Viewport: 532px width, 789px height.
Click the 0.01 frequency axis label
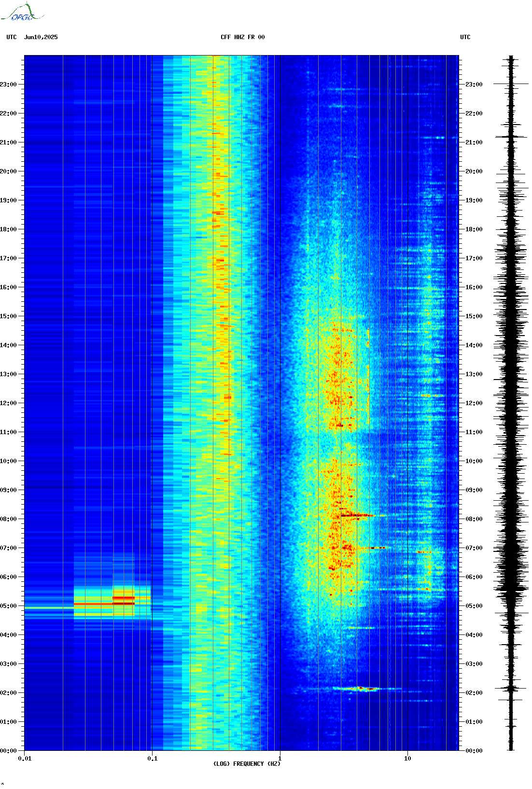pos(25,759)
